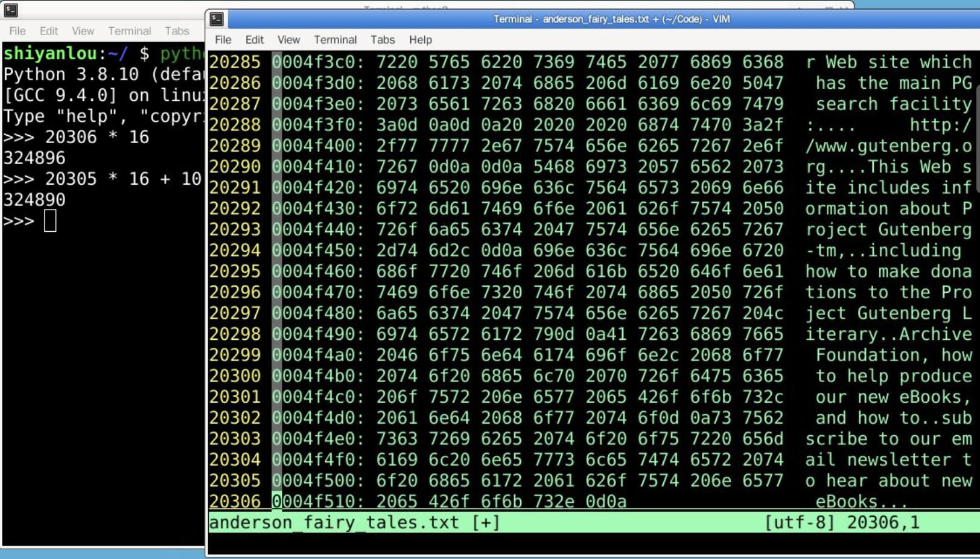980x559 pixels.
Task: Click hex offset 0004f510:
Action: (x=318, y=502)
